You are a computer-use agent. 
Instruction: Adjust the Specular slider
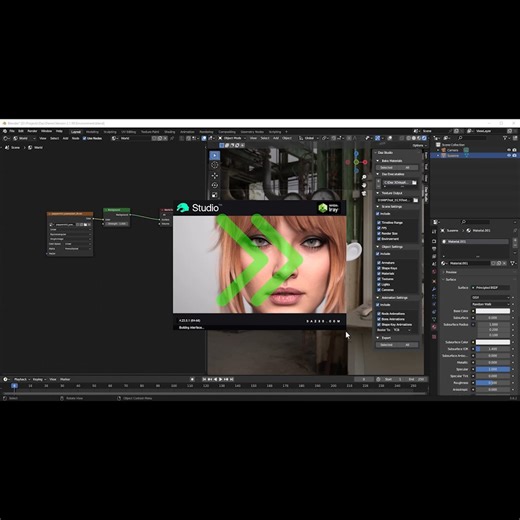point(493,369)
